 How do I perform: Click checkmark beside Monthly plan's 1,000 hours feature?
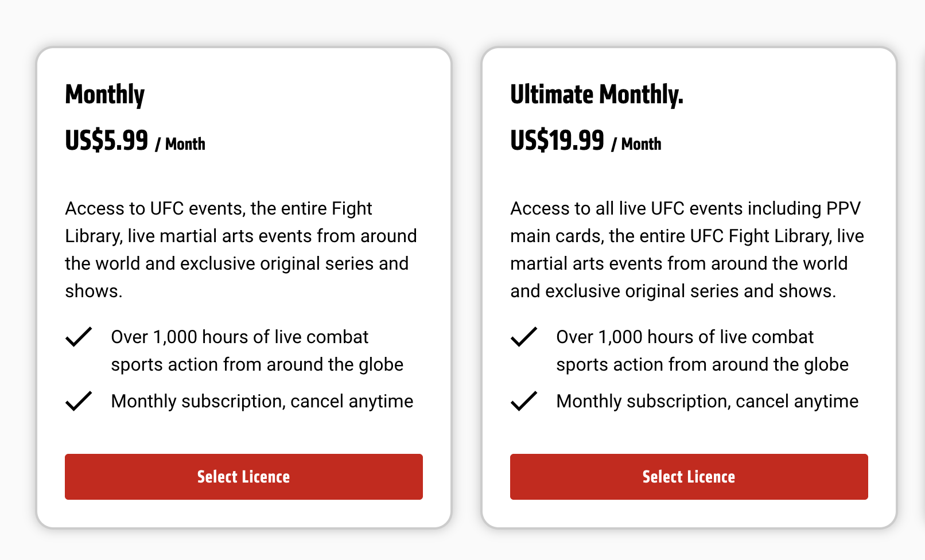point(79,337)
